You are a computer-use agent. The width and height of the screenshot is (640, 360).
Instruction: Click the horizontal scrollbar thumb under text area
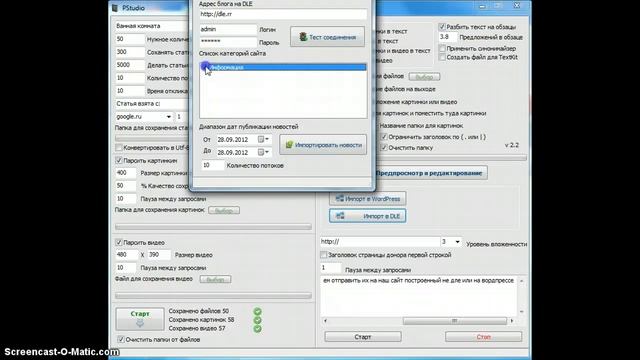(454, 321)
